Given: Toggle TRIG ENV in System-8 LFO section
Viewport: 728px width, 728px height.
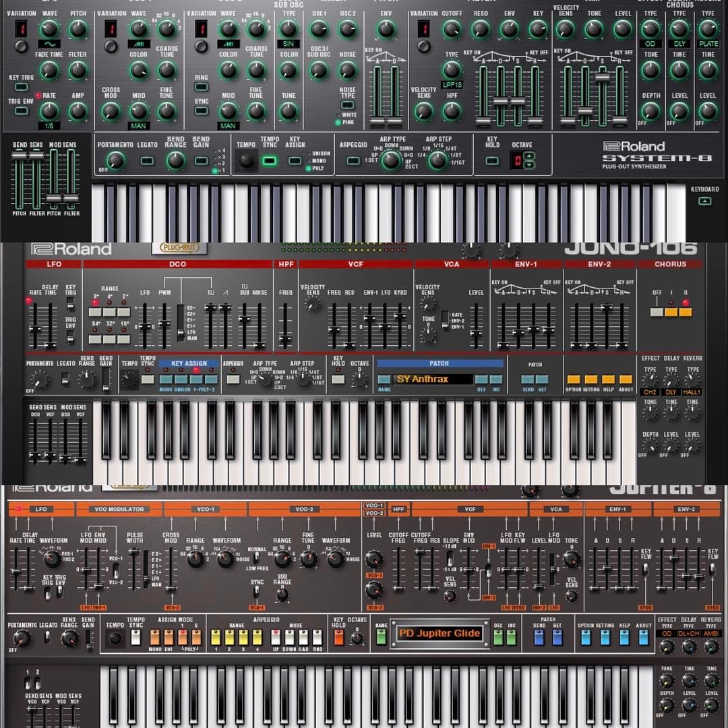Looking at the screenshot, I should (22, 111).
